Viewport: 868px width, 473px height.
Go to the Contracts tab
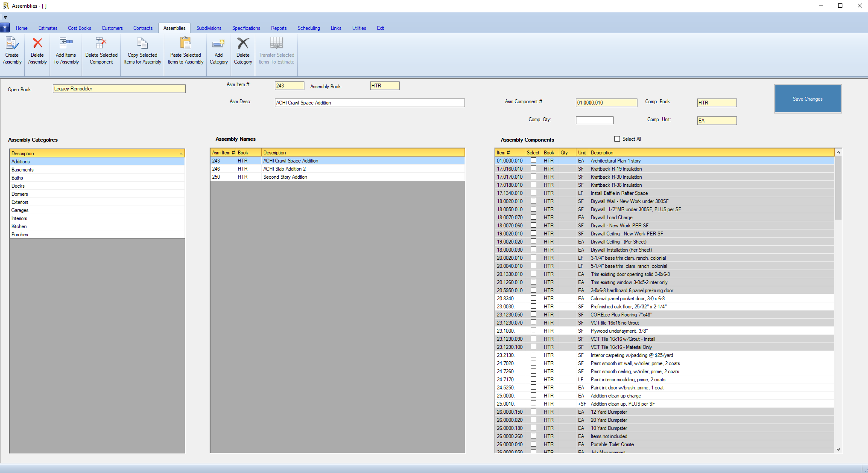coord(143,28)
